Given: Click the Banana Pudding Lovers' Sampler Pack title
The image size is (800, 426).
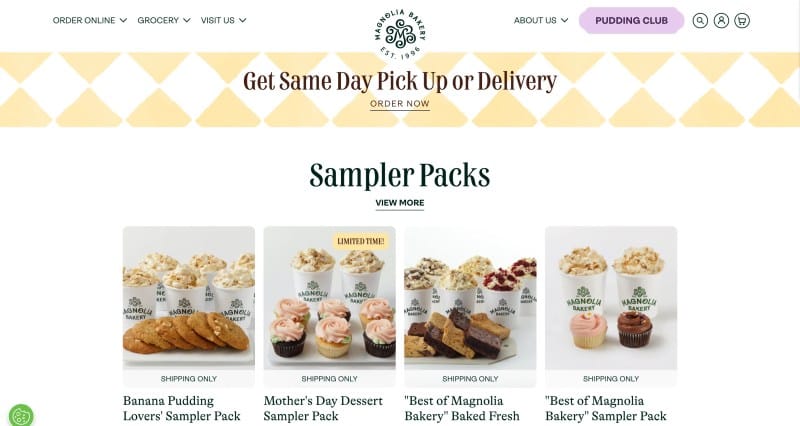Looking at the screenshot, I should [x=182, y=408].
